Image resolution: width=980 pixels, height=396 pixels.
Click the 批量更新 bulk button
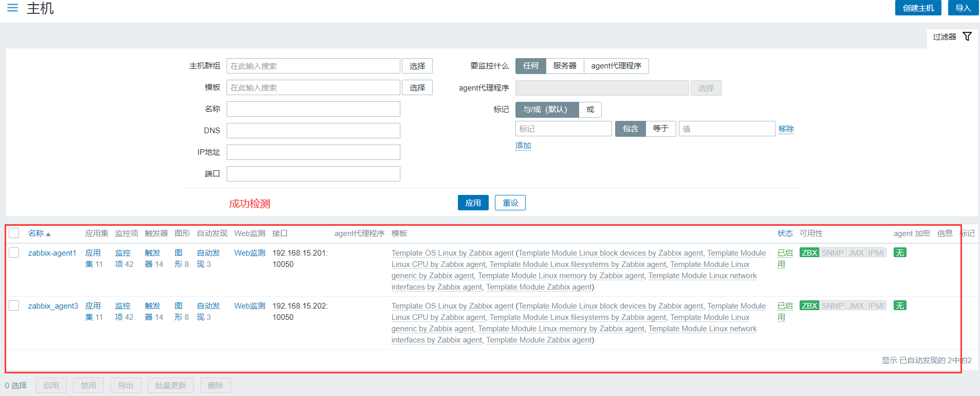pos(171,385)
